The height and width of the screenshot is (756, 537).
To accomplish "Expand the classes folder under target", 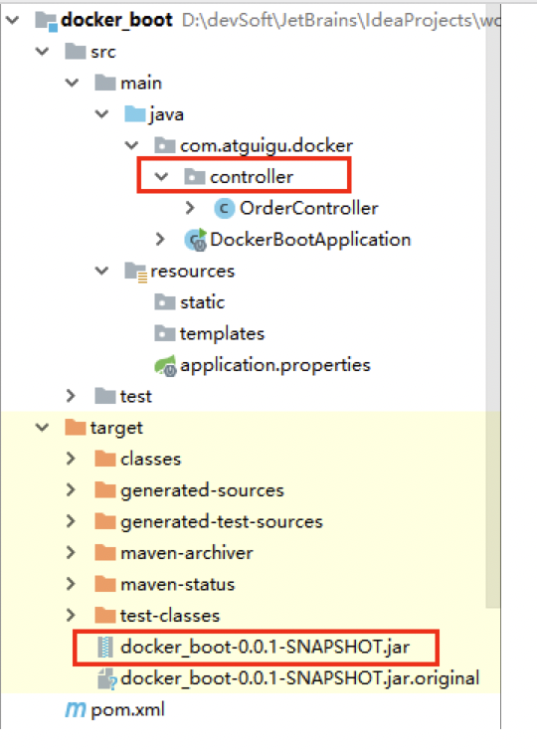I will [x=71, y=458].
